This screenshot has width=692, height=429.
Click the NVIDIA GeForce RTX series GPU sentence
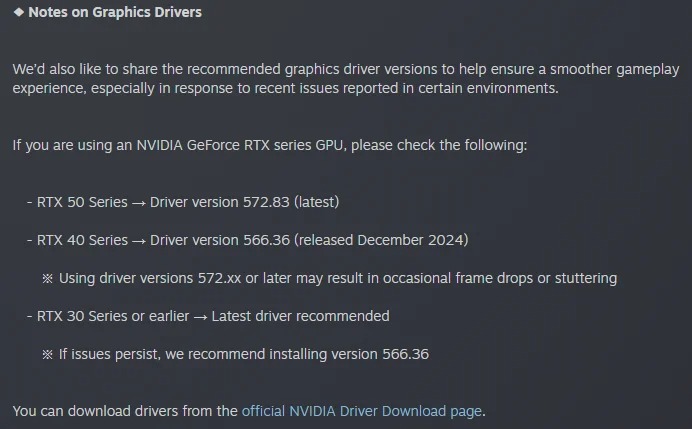(x=270, y=145)
